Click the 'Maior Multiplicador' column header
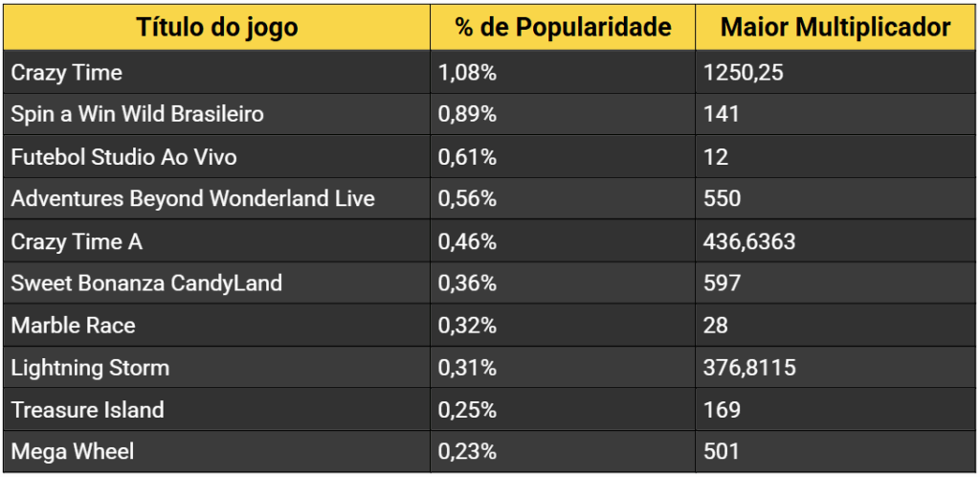Viewport: 980px width, 477px height. (x=835, y=27)
